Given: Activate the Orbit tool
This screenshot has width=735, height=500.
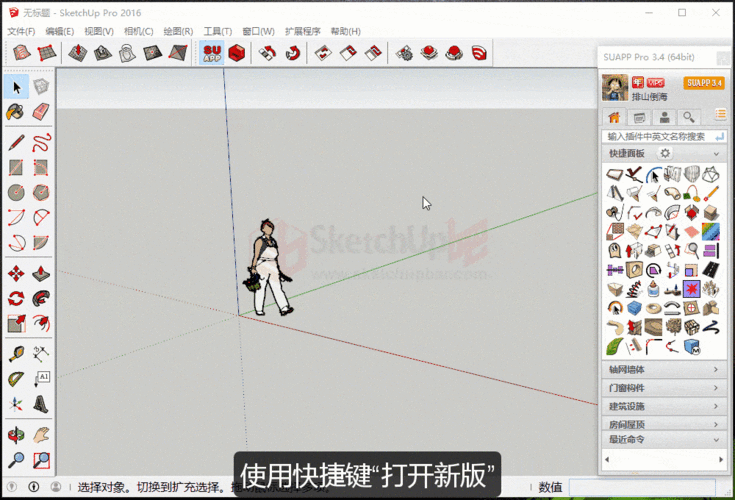Looking at the screenshot, I should (16, 435).
